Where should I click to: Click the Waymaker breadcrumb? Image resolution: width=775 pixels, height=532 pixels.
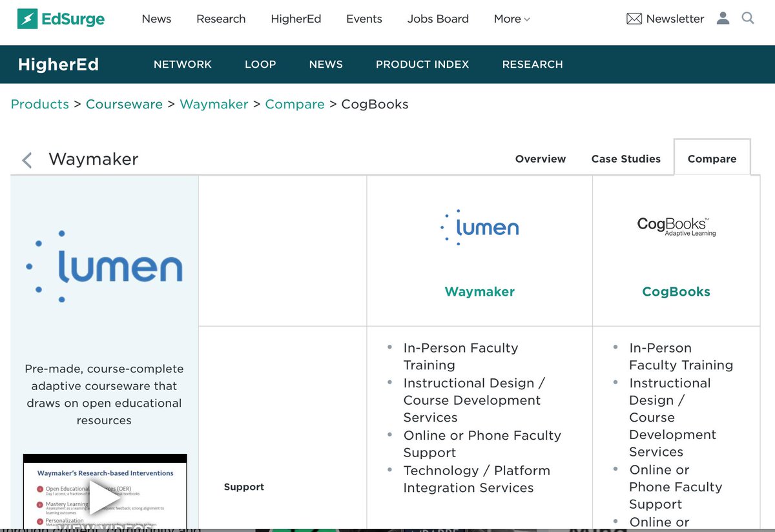click(x=214, y=104)
